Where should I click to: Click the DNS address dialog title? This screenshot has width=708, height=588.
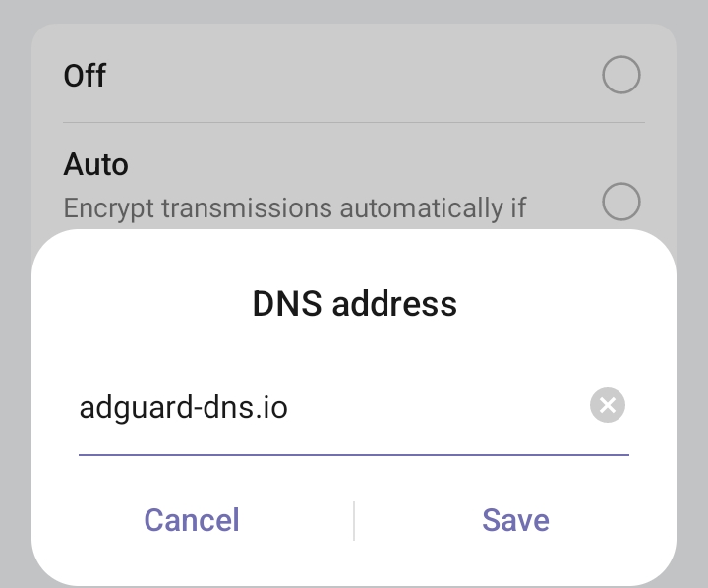(x=354, y=304)
